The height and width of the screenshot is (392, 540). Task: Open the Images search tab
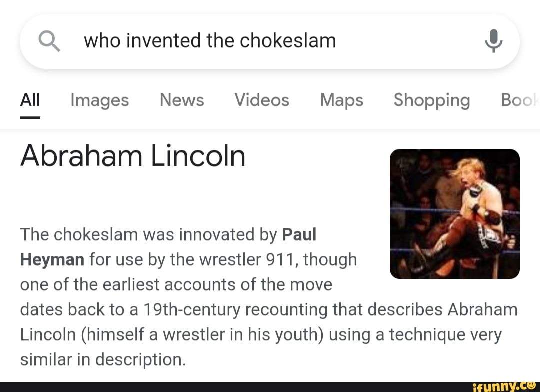click(99, 100)
